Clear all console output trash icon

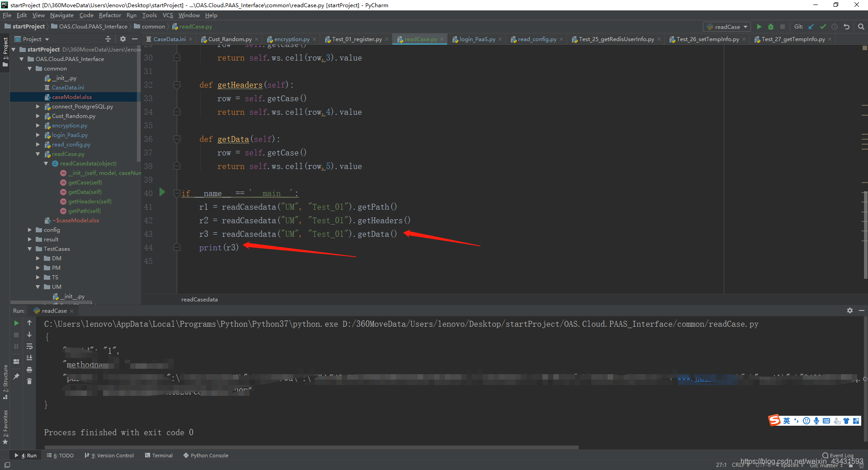click(29, 381)
